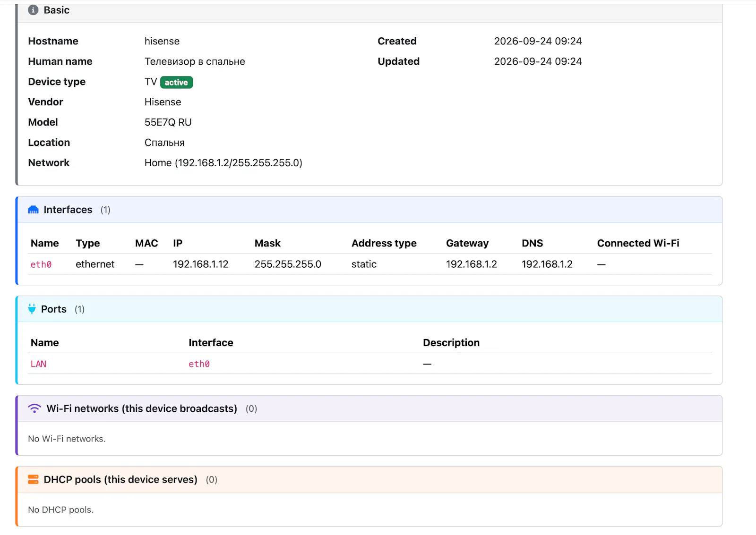Click the Wi-Fi networks signal icon
The height and width of the screenshot is (535, 756).
[34, 408]
